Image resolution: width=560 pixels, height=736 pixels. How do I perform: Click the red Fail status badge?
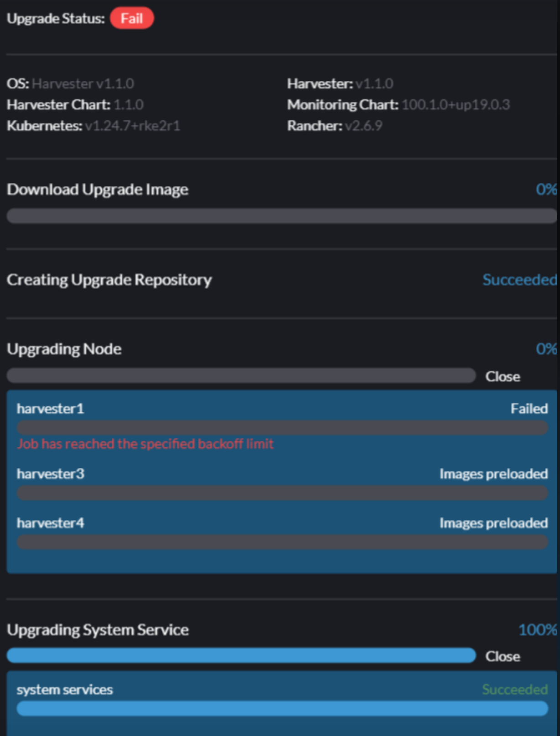coord(132,18)
